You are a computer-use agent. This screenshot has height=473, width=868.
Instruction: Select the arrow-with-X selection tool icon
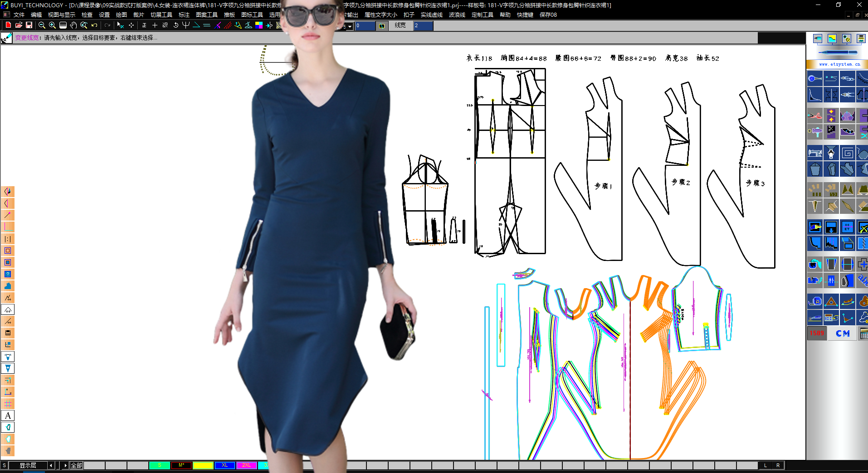(120, 25)
